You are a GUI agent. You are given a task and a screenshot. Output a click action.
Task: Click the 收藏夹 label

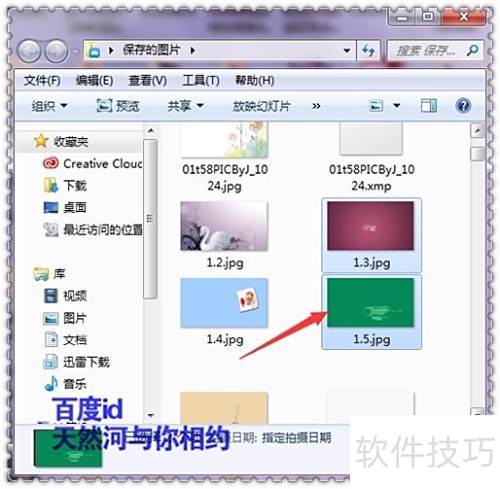coord(71,142)
